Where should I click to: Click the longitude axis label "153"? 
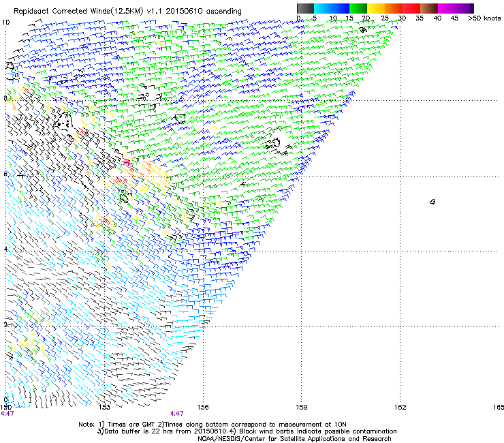click(x=104, y=408)
